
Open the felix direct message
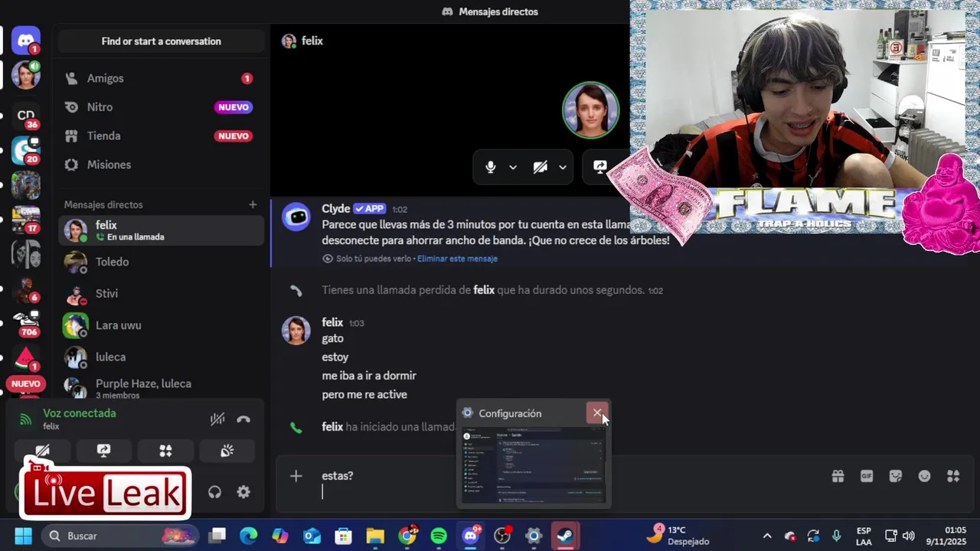pos(161,230)
